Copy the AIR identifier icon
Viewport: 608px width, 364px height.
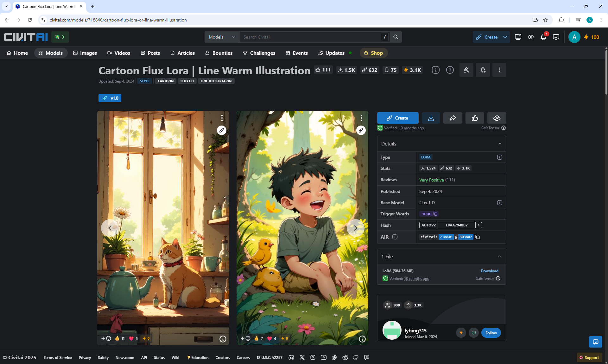click(x=478, y=237)
